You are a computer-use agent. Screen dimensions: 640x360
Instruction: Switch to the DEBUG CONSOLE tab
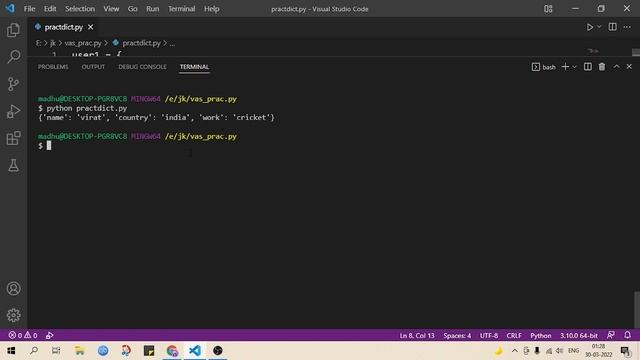142,67
